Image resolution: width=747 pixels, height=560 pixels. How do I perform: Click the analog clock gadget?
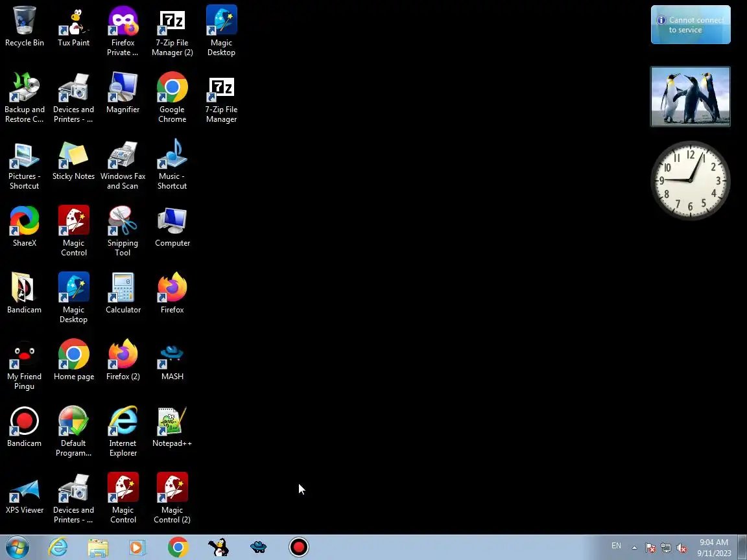pyautogui.click(x=691, y=180)
